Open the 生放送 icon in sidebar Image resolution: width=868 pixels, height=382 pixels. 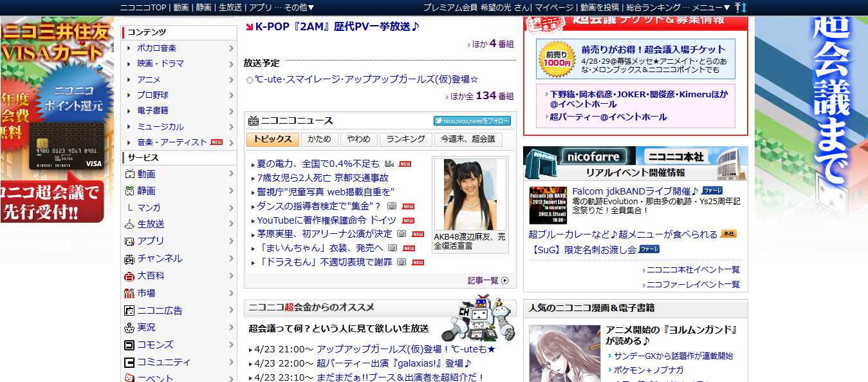[129, 224]
